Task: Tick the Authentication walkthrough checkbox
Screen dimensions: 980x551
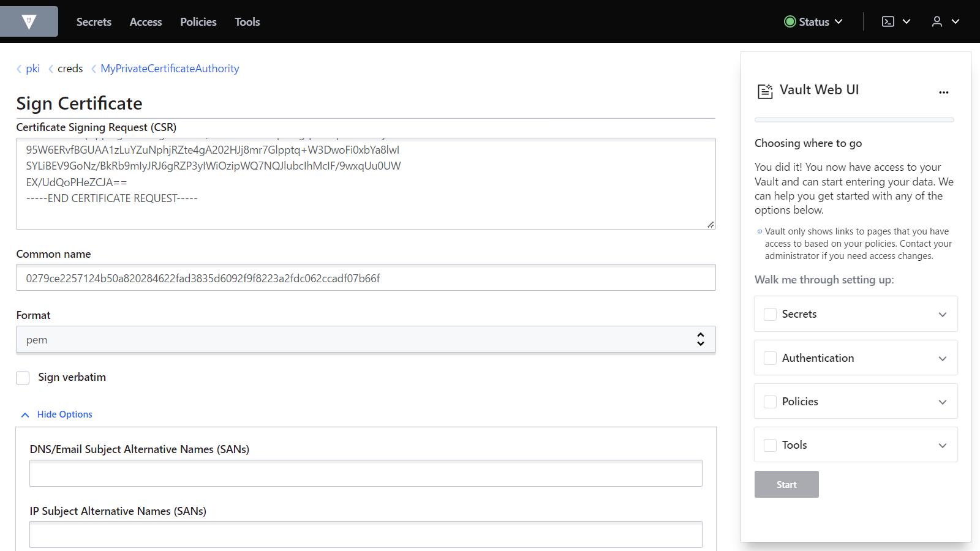Action: point(770,358)
